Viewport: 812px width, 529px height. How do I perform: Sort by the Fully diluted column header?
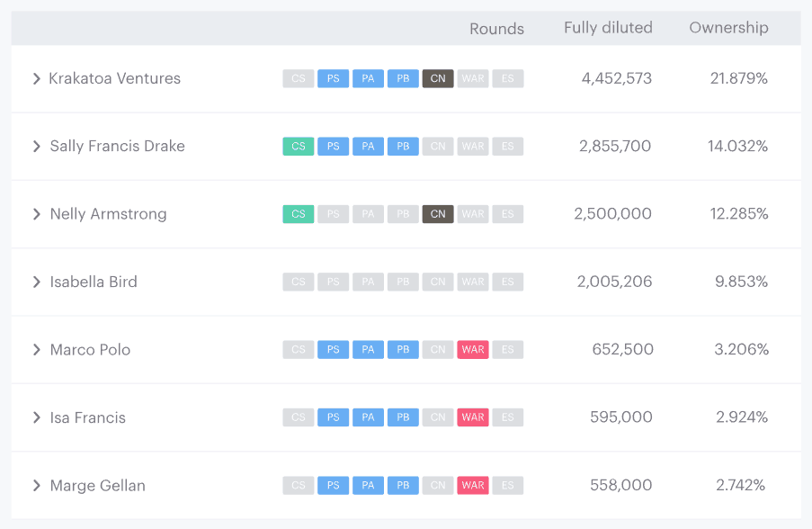point(608,28)
